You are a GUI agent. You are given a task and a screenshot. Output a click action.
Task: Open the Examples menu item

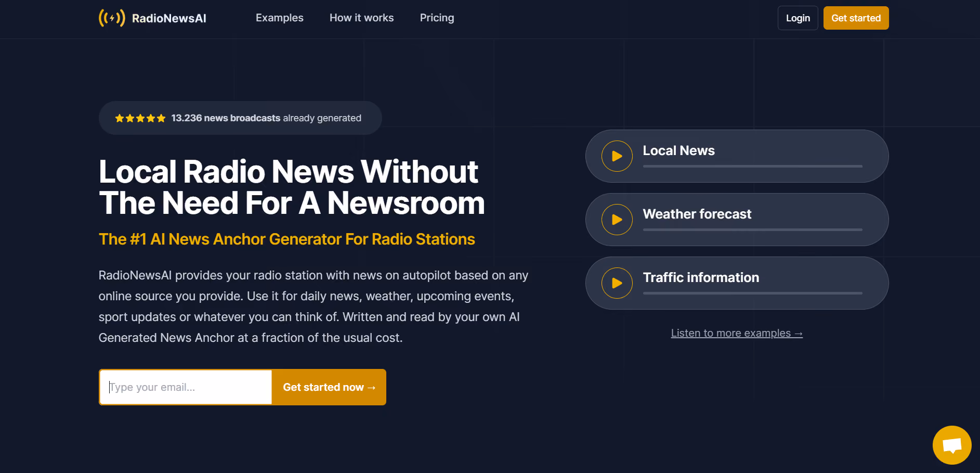click(x=280, y=18)
